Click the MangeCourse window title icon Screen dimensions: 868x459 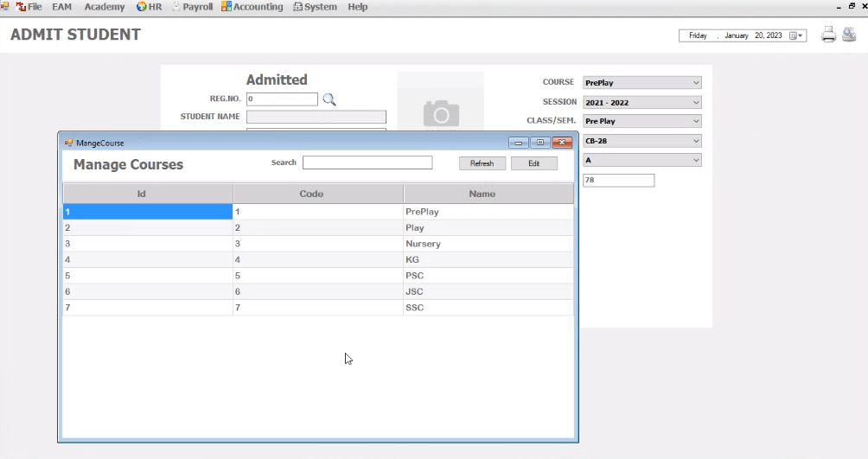pyautogui.click(x=68, y=143)
